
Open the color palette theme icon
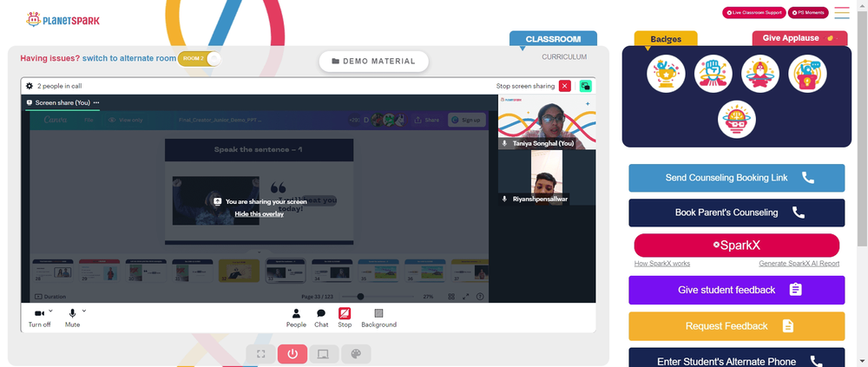point(356,354)
